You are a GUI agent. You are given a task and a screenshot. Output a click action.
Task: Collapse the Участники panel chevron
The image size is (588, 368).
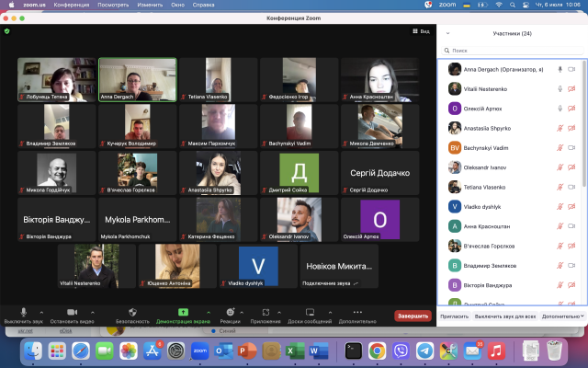coord(447,33)
